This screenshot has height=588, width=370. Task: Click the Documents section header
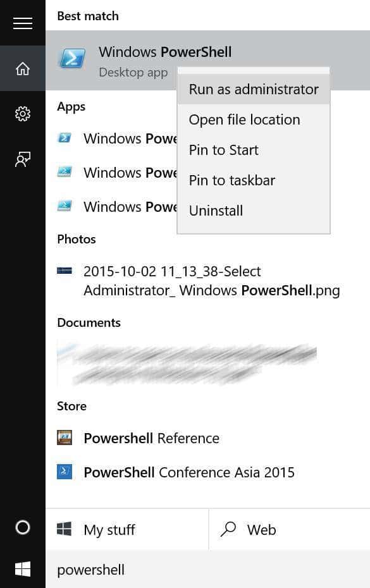[x=89, y=322]
